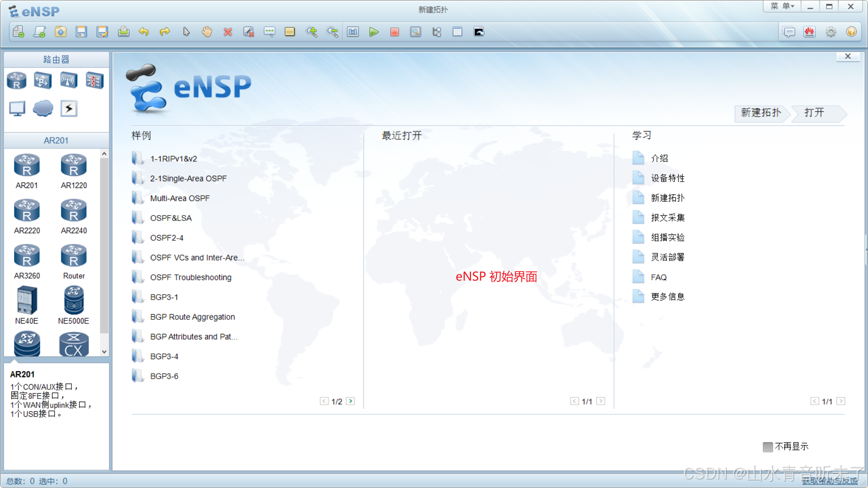Close the welcome start panel
The height and width of the screenshot is (488, 868).
pos(848,56)
